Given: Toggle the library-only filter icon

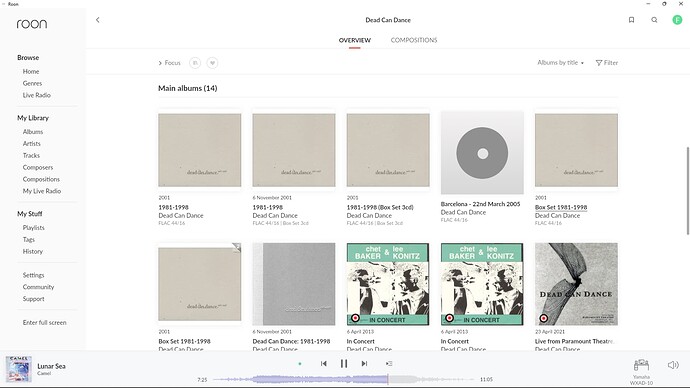Looking at the screenshot, I should coord(195,63).
